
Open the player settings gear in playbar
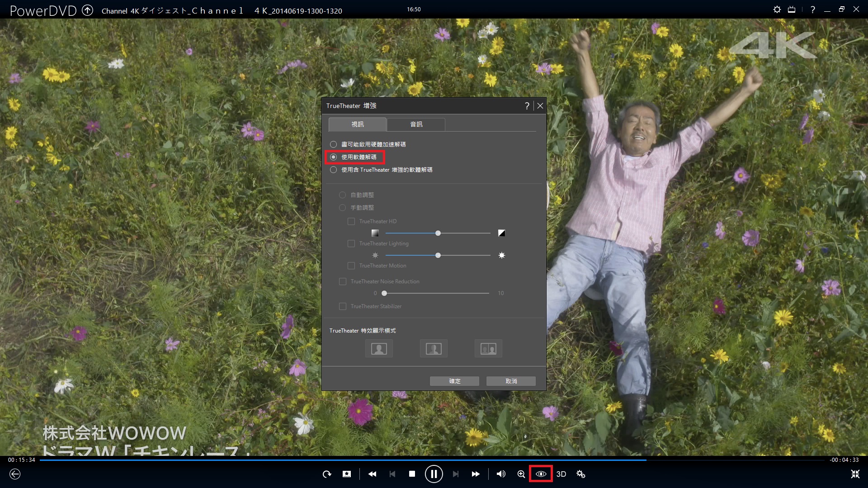point(581,474)
